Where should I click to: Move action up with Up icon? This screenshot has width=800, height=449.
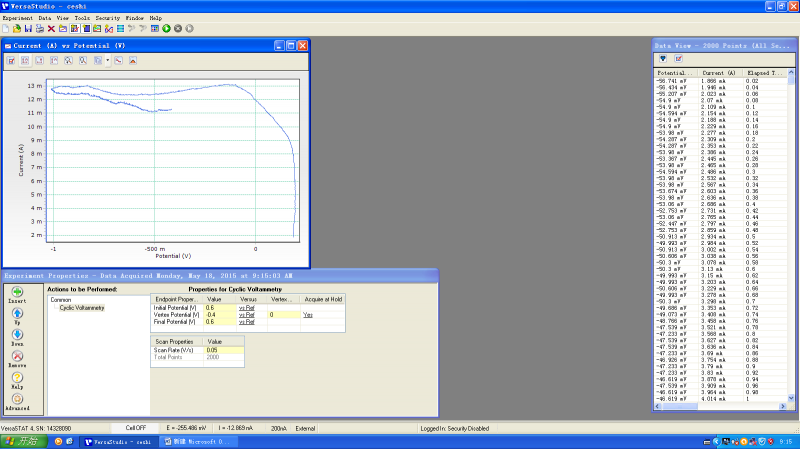(18, 312)
